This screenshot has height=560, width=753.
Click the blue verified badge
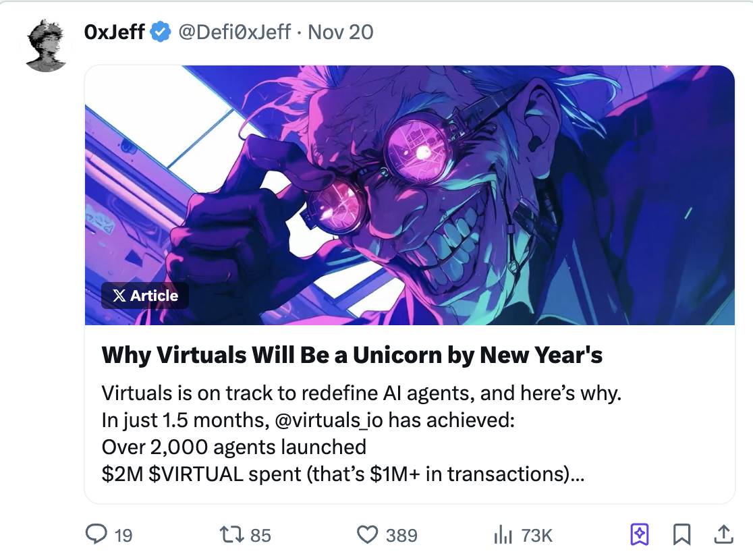point(160,32)
